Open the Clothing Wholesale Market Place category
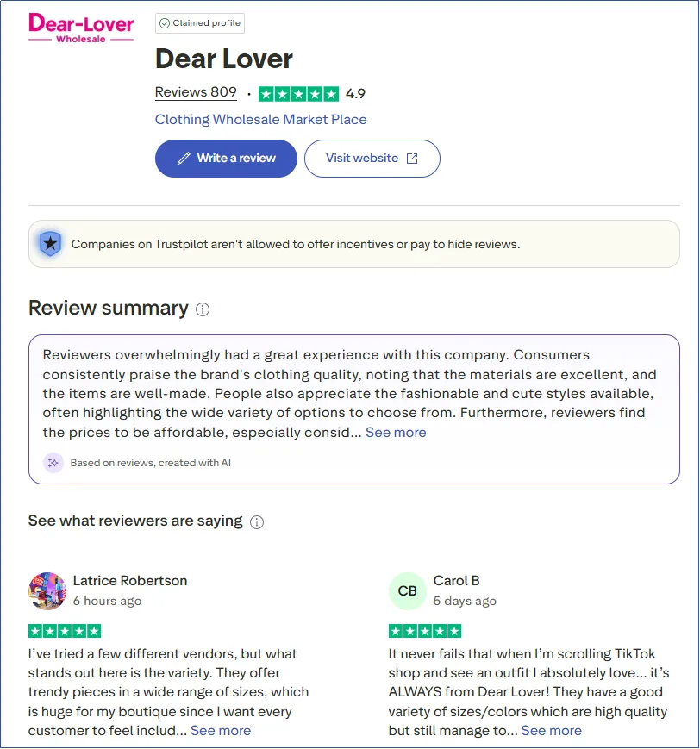 259,119
